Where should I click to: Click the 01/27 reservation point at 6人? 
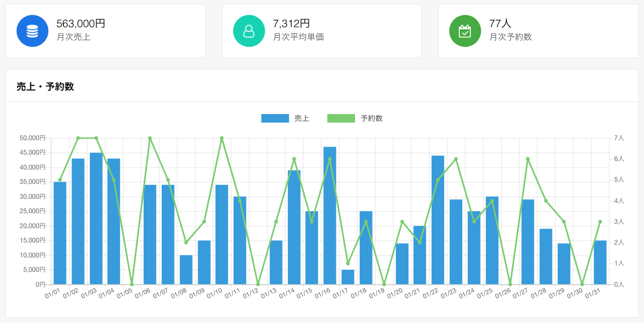click(x=528, y=159)
